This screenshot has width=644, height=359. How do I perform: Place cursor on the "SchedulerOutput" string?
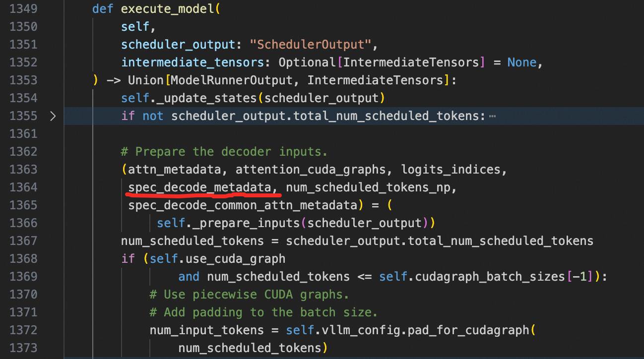click(x=311, y=45)
